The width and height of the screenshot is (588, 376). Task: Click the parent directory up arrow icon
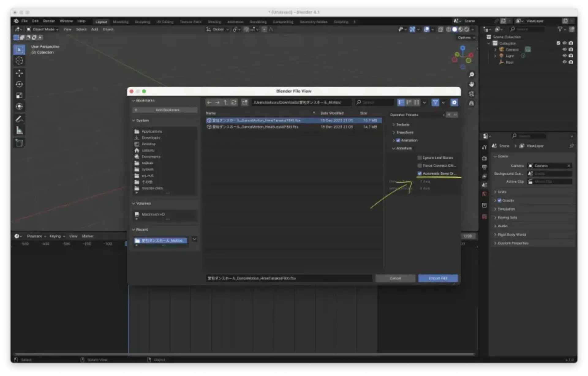click(225, 102)
